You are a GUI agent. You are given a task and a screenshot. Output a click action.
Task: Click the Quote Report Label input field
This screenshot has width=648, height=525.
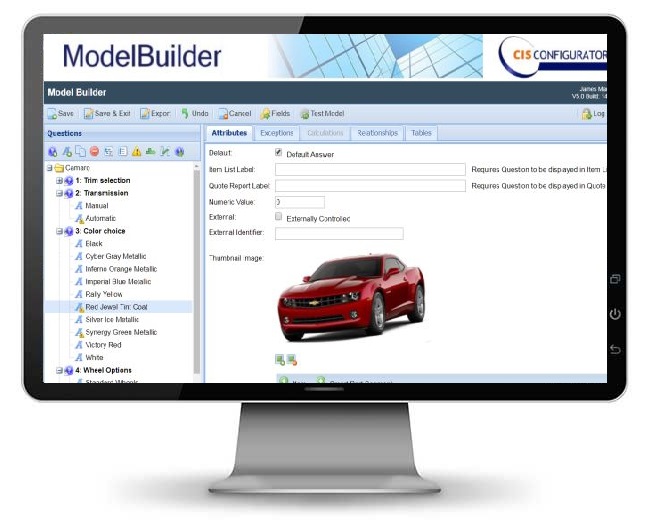pos(370,186)
